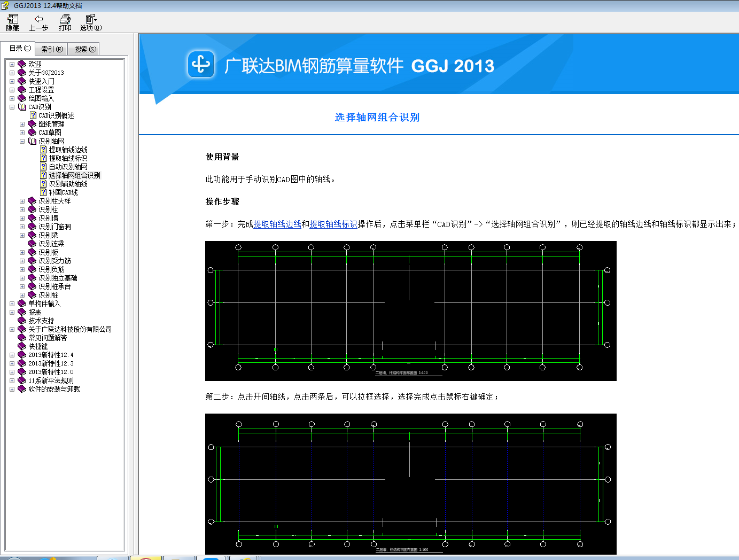739x560 pixels.
Task: Open the 识别受力筋 tree item
Action: (x=55, y=261)
